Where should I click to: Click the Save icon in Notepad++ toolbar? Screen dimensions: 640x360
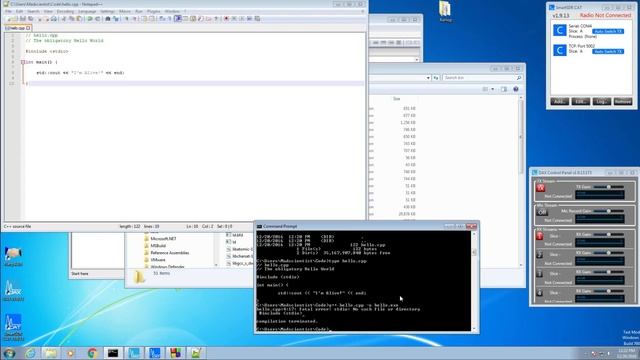[x=22, y=19]
